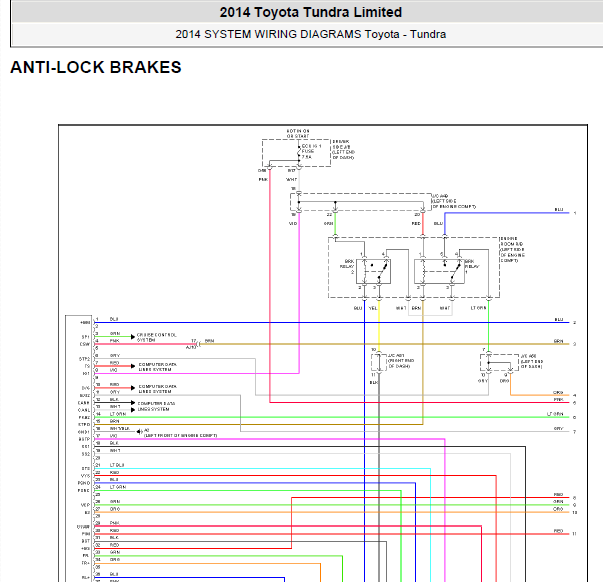Click the "YEL" wire label below BRK relay 2
Viewport: 603px width, 582px height.
click(373, 308)
